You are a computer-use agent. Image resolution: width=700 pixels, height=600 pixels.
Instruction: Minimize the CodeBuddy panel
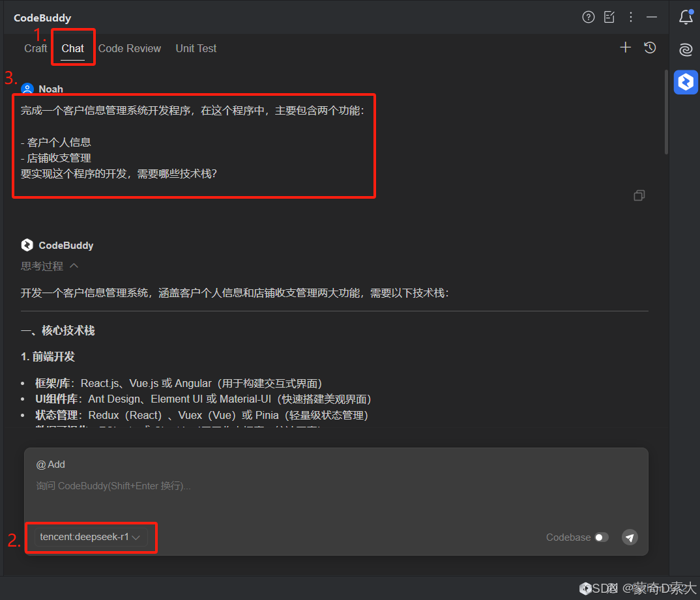click(652, 17)
